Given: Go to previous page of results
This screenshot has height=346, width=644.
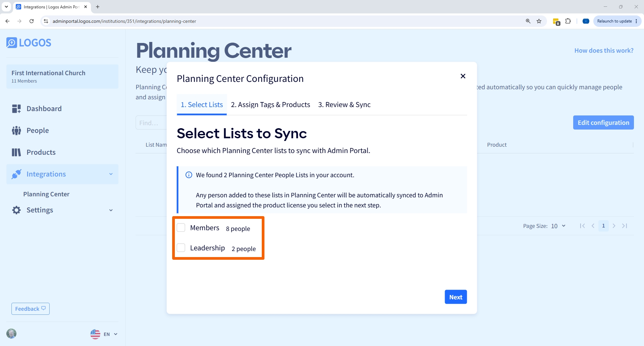Looking at the screenshot, I should point(593,226).
